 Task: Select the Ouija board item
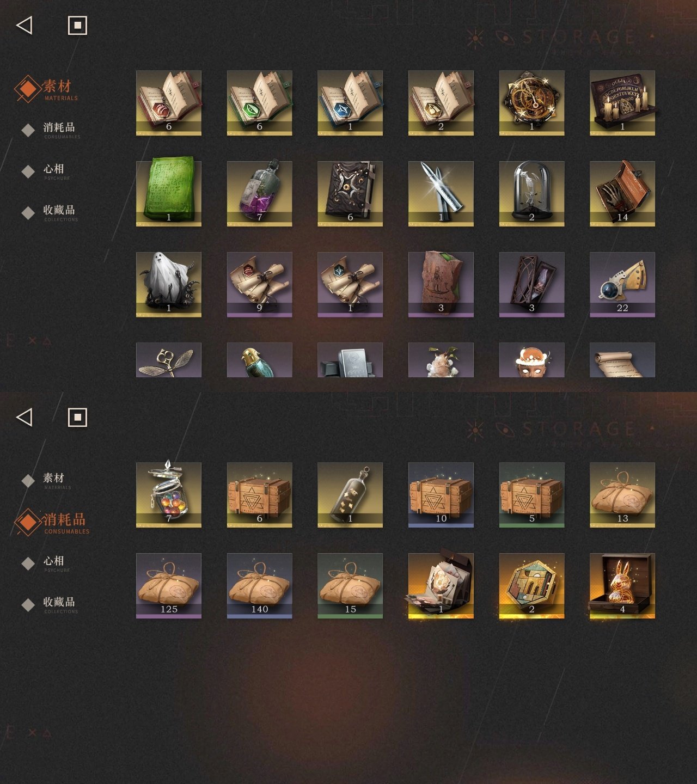point(622,103)
